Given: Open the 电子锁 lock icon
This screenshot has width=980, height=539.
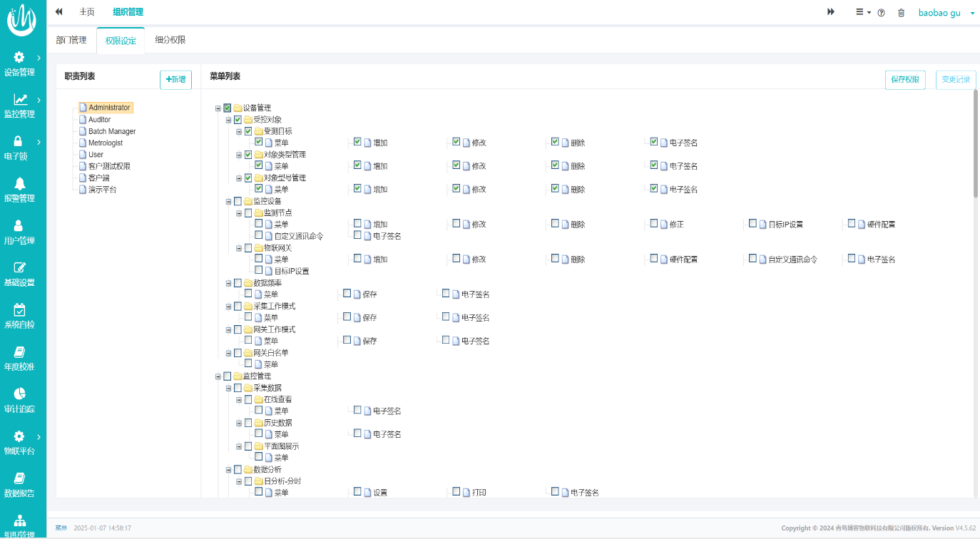Looking at the screenshot, I should [19, 142].
